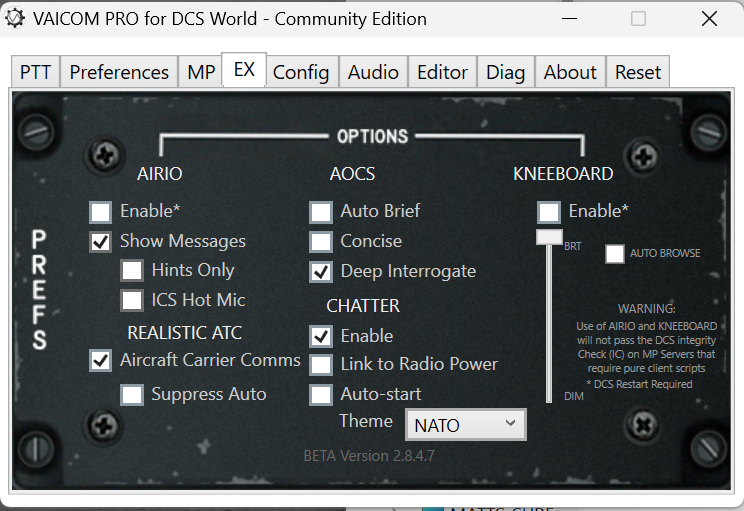Open the Theme NATO dropdown
744x511 pixels.
coord(465,425)
